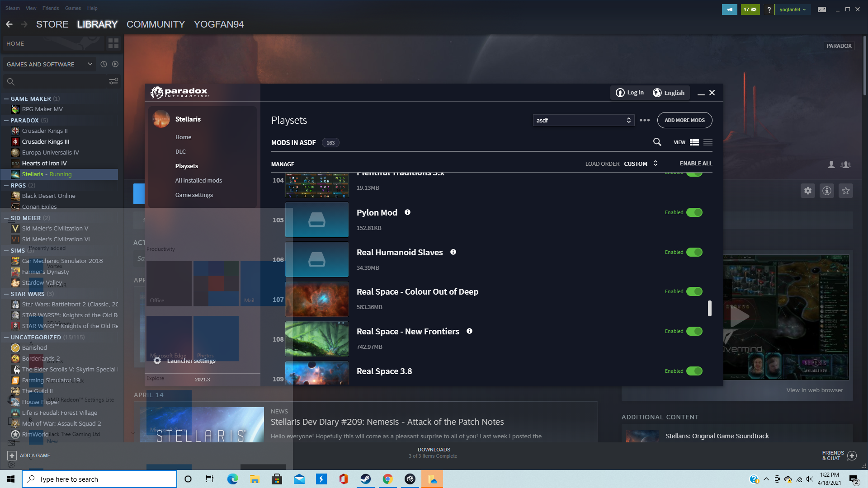Viewport: 868px width, 488px height.
Task: Favorite Stellaris with the star icon
Action: coord(846,191)
